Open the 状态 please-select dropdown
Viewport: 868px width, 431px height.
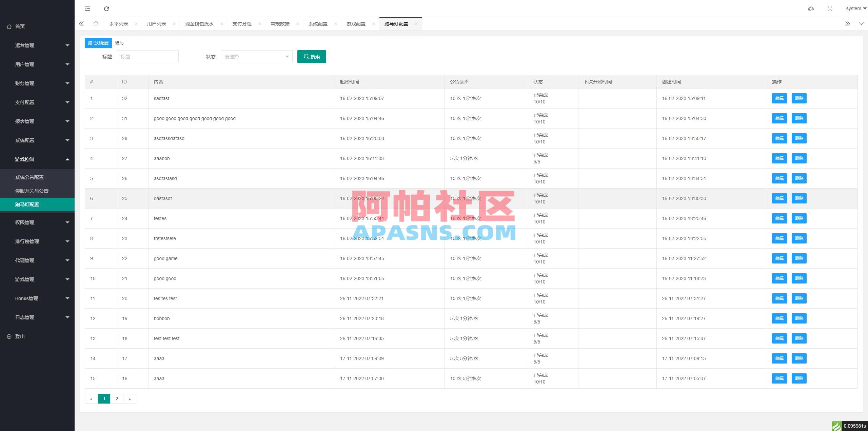tap(256, 57)
